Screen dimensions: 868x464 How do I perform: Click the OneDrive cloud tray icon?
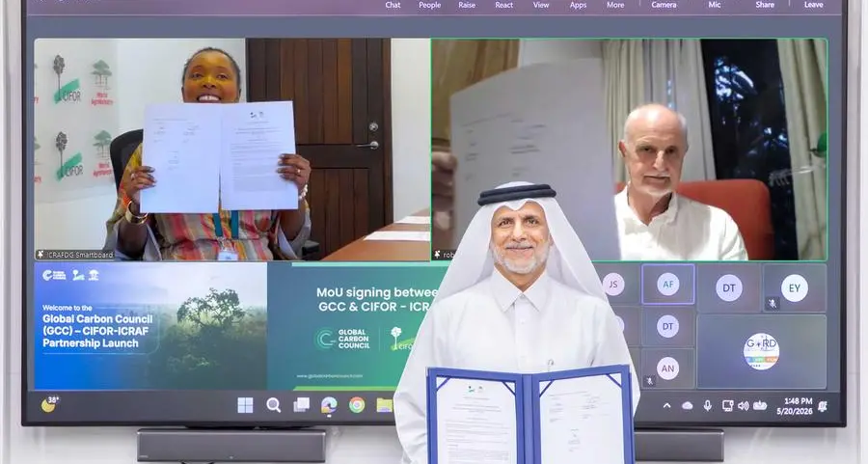click(687, 406)
